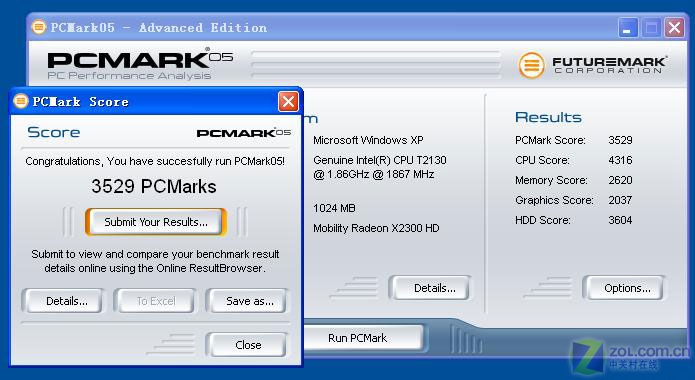The width and height of the screenshot is (695, 380).
Task: Click the PCMark05 main window title icon
Action: [39, 27]
